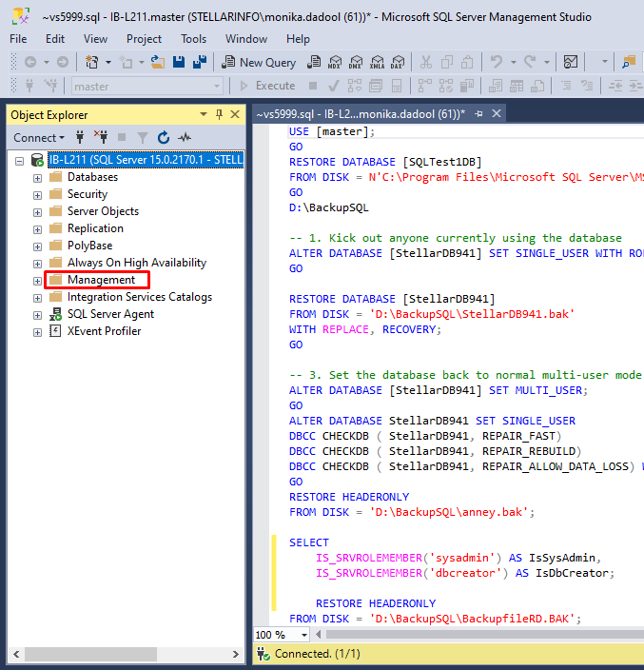Open the Tools menu
The width and height of the screenshot is (644, 670).
[x=193, y=39]
